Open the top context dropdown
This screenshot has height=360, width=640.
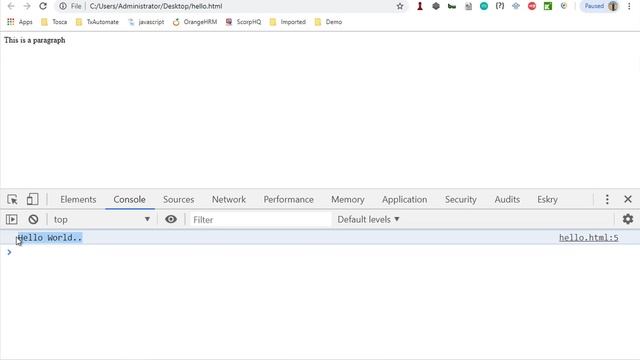coord(102,220)
